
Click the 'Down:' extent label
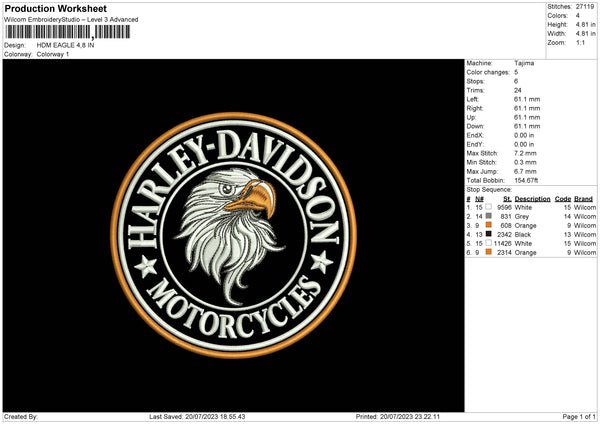[475, 126]
